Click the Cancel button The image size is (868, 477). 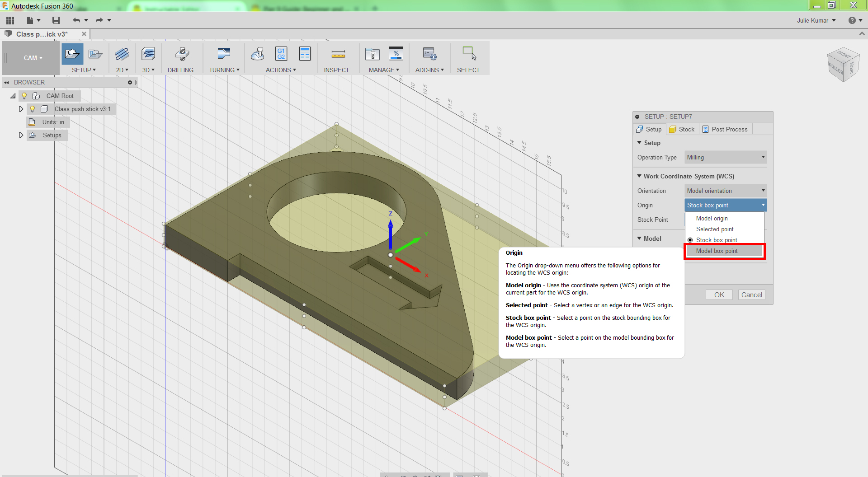(x=751, y=295)
